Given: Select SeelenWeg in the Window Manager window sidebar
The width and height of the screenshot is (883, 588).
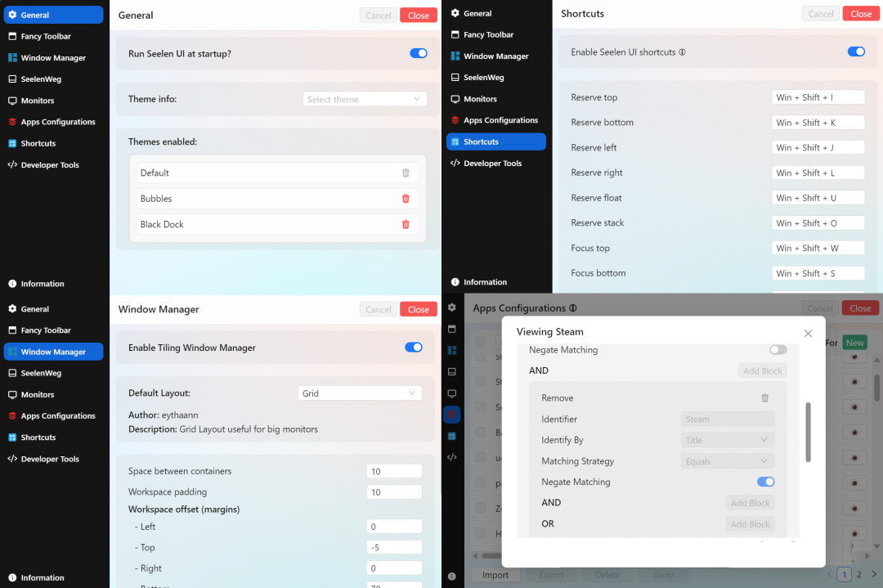Looking at the screenshot, I should pos(53,373).
